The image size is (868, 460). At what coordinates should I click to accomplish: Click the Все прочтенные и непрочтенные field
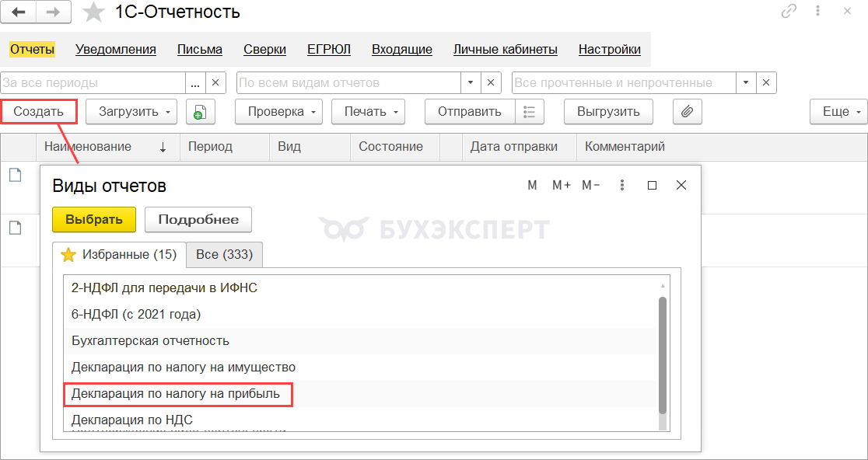pyautogui.click(x=624, y=83)
